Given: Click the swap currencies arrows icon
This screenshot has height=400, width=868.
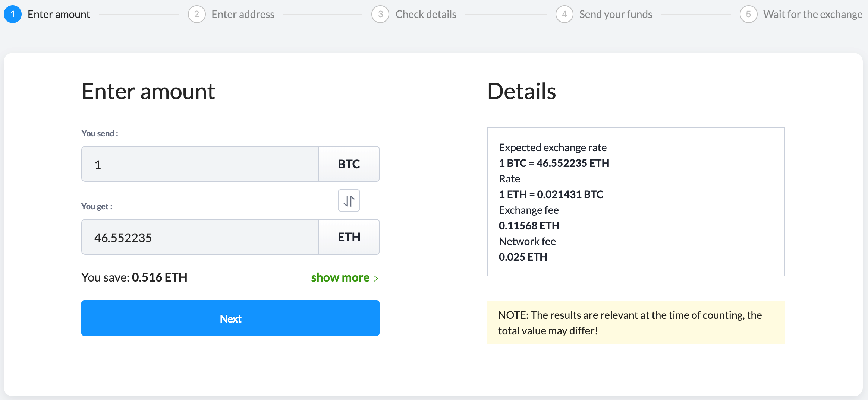Looking at the screenshot, I should pos(349,201).
